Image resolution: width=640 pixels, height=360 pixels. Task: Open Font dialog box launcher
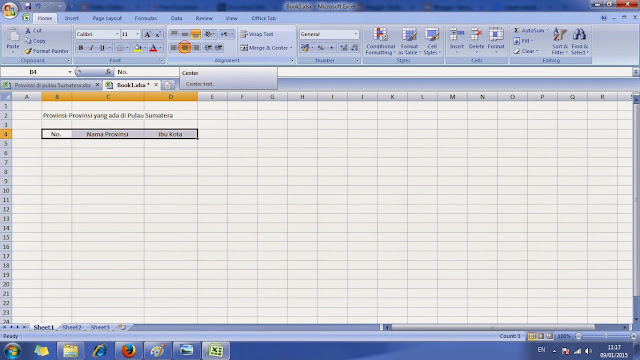(161, 60)
